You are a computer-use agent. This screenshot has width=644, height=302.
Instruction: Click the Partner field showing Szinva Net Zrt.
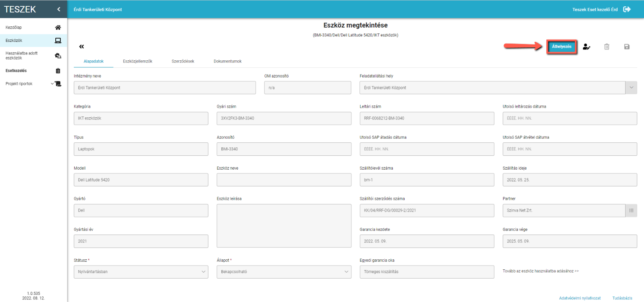pos(564,210)
